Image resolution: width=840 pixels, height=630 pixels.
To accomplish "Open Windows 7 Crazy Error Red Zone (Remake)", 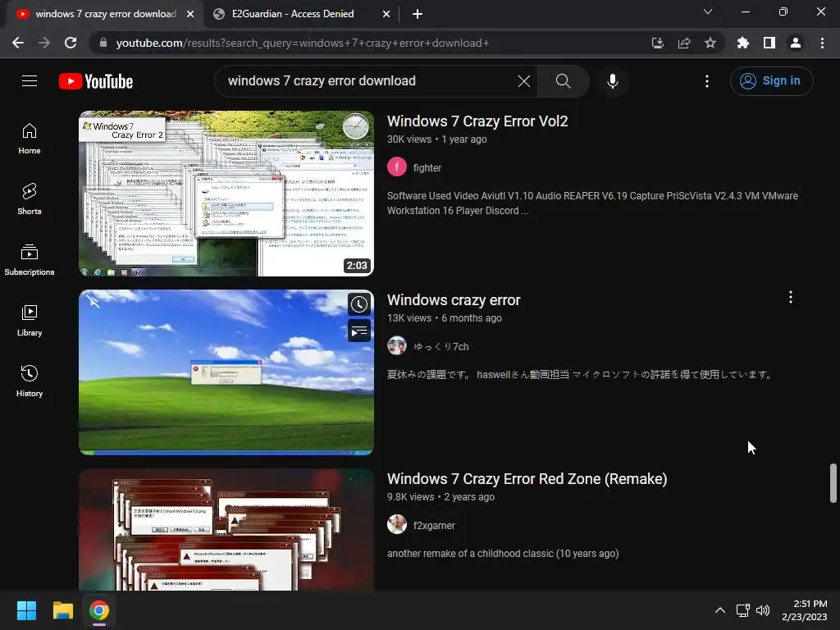I will coord(527,478).
